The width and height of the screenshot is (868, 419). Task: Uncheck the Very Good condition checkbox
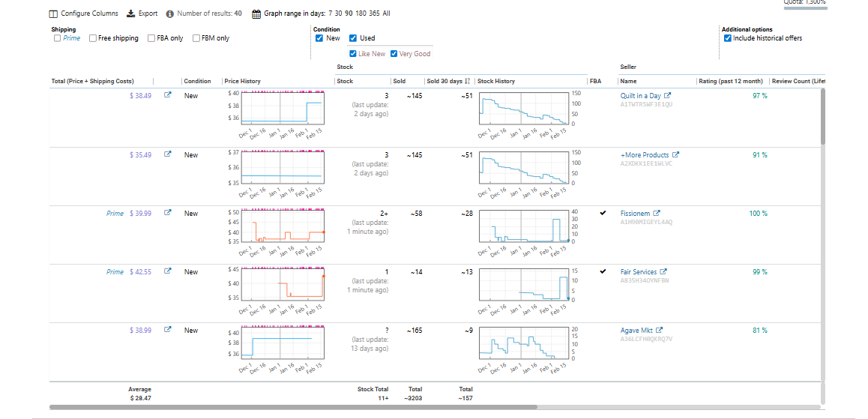[394, 54]
